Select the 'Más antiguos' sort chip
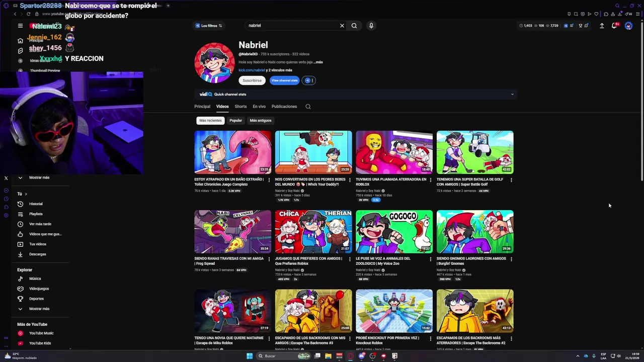The width and height of the screenshot is (644, 362). coord(261,121)
